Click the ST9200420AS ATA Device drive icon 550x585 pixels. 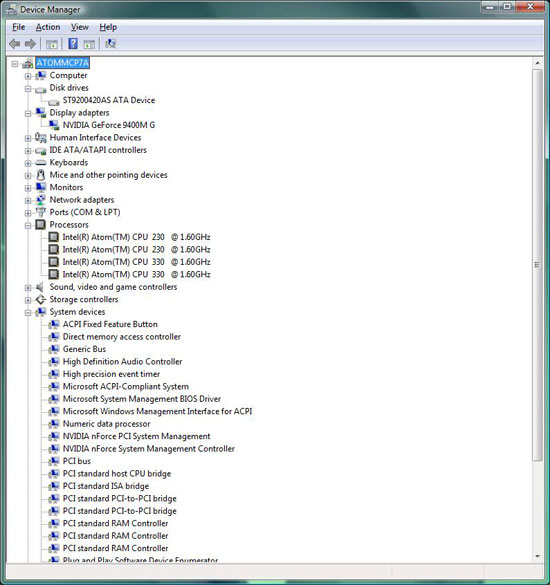pos(54,101)
